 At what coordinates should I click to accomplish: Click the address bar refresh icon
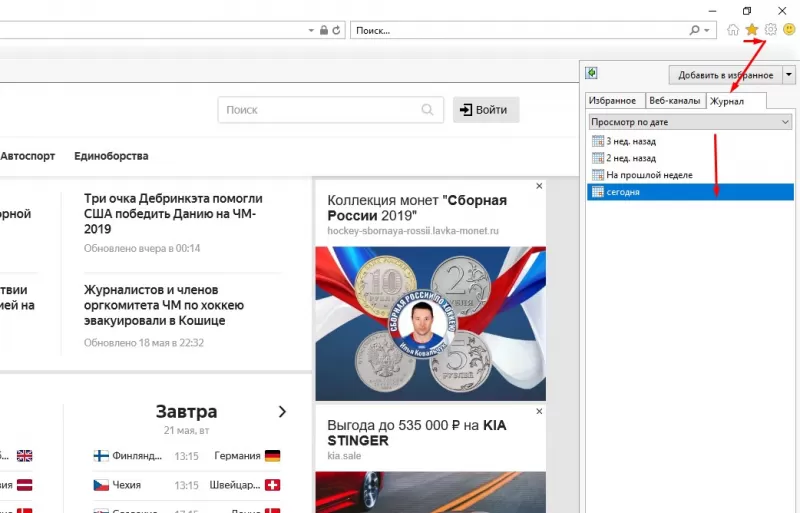336,31
